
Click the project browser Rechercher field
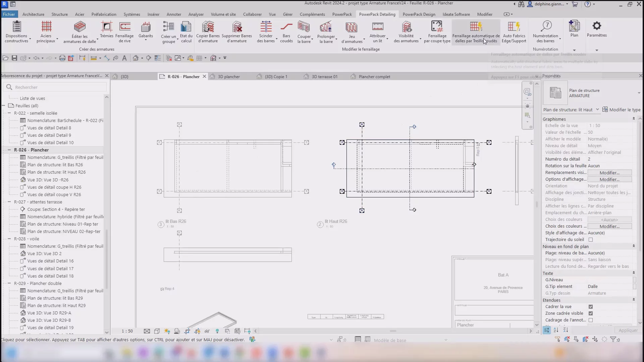[x=55, y=87]
